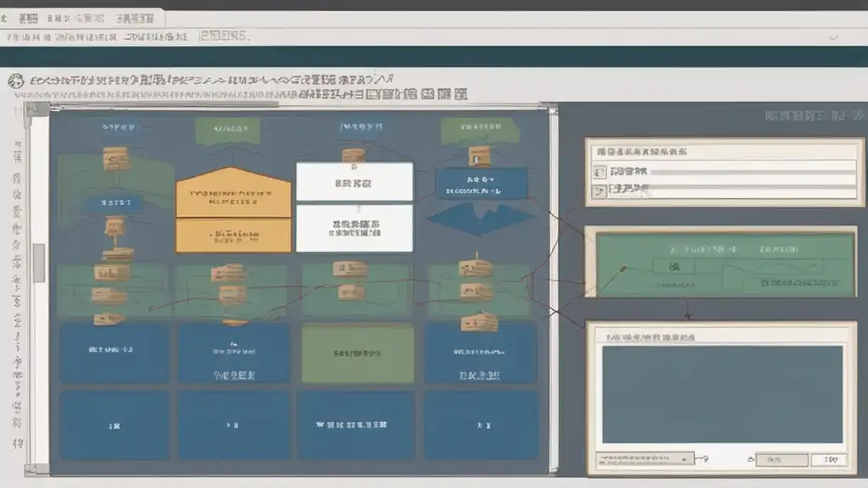Select the orange house-shaped block in the diagram

[x=233, y=192]
